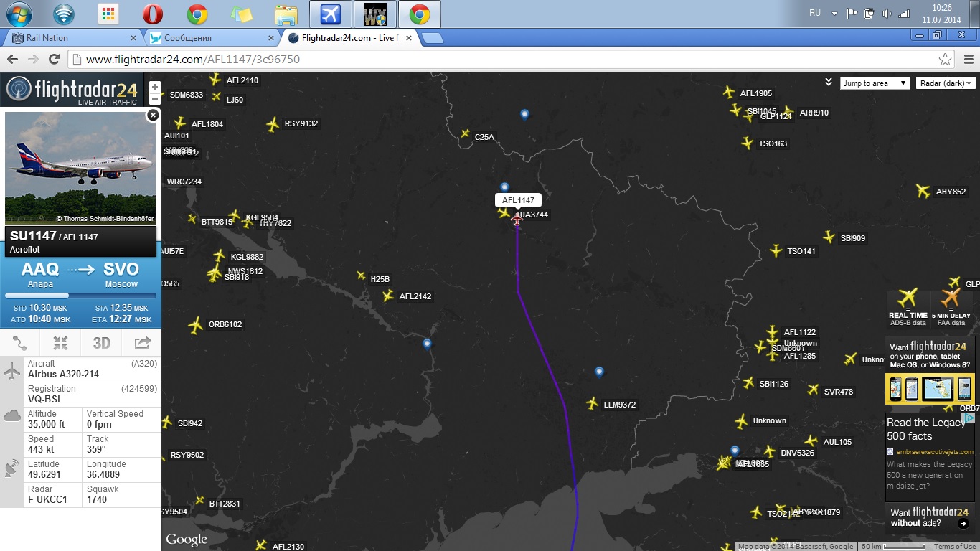Screen dimensions: 980x551
Task: Expand the double-chevron menu on map
Action: coord(829,83)
